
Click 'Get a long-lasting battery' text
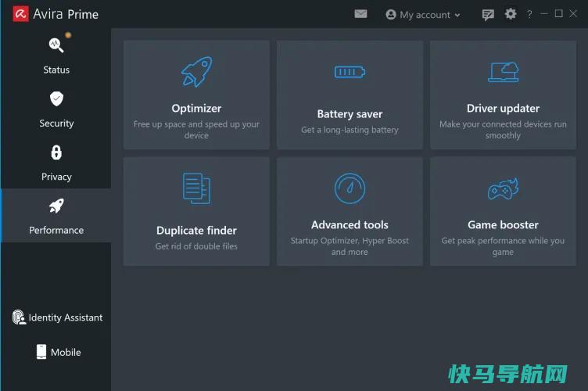350,130
